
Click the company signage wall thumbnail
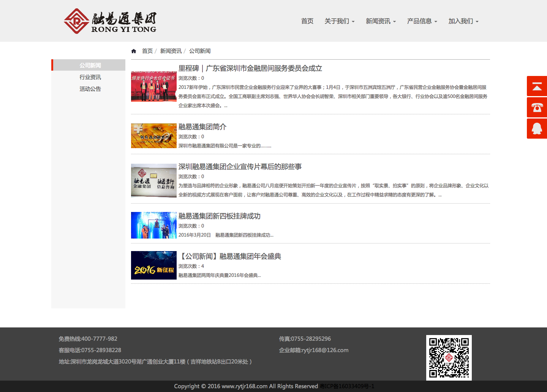(154, 180)
